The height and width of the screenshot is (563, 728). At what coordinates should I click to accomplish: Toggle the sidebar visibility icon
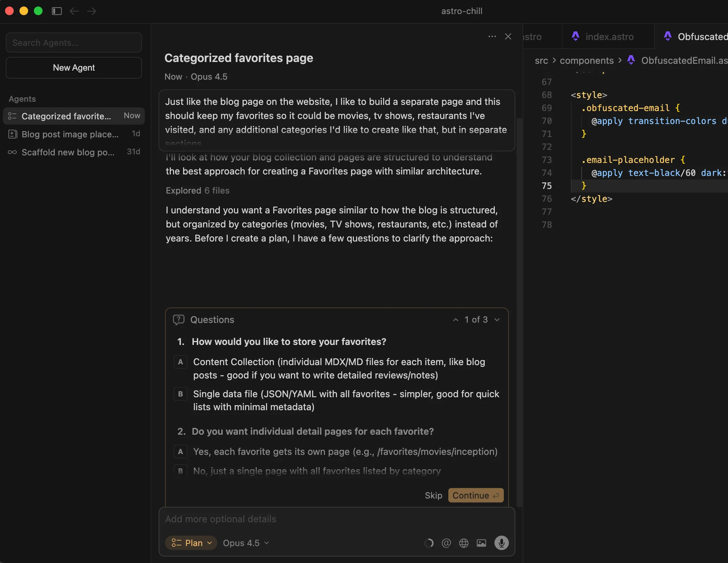click(x=57, y=11)
